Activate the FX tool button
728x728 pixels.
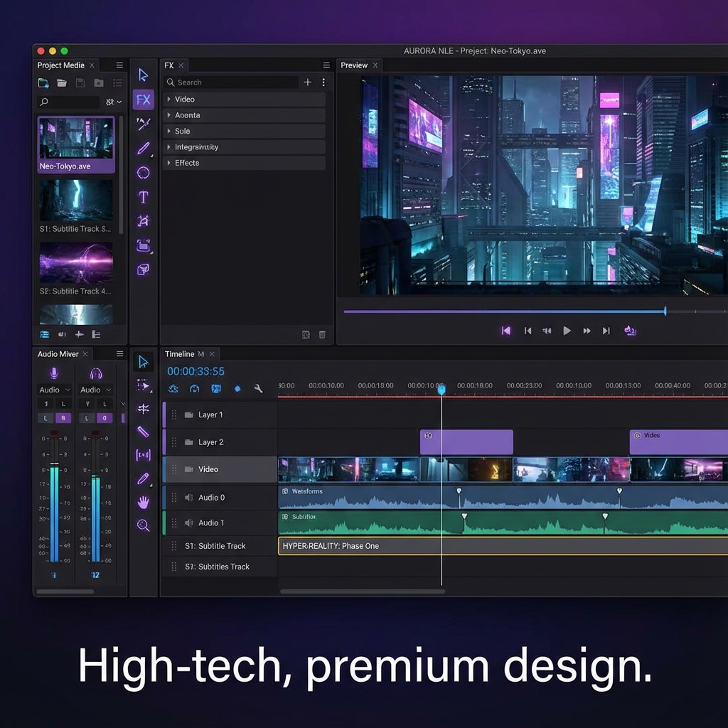click(143, 100)
